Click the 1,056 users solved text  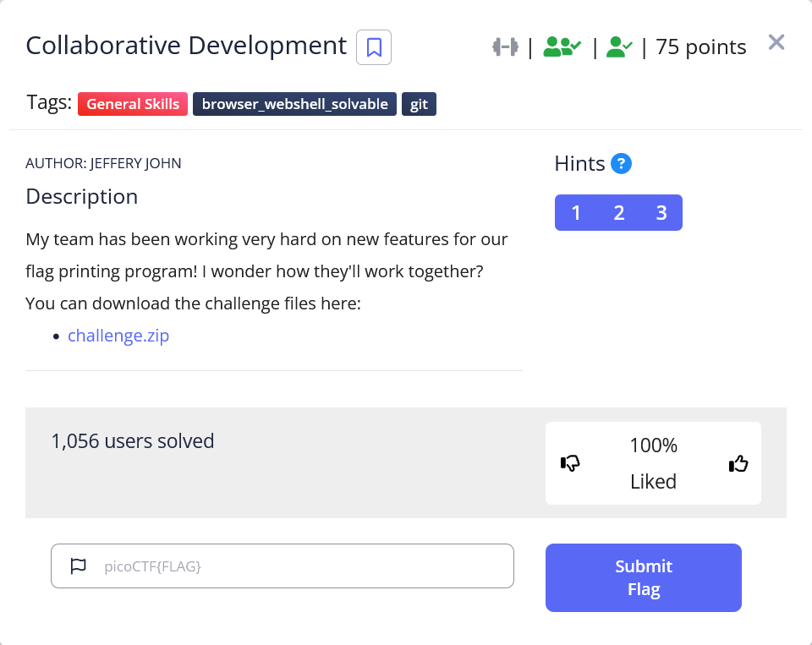coord(133,441)
